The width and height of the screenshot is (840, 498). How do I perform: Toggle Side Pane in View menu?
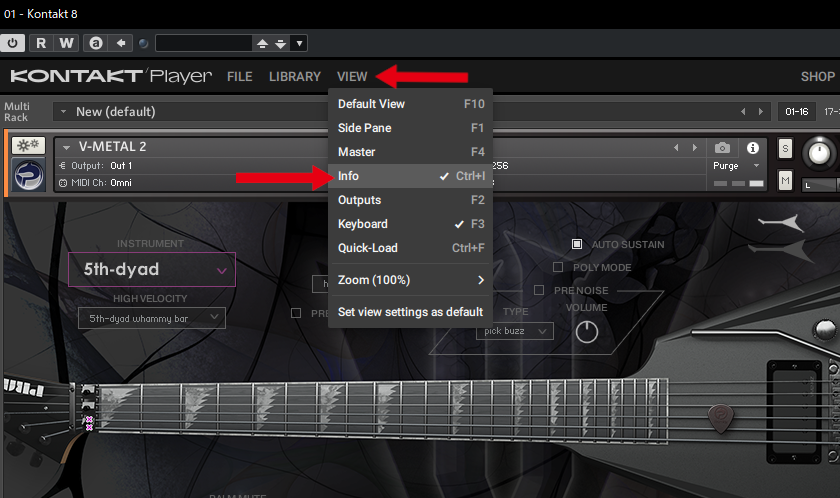click(411, 128)
